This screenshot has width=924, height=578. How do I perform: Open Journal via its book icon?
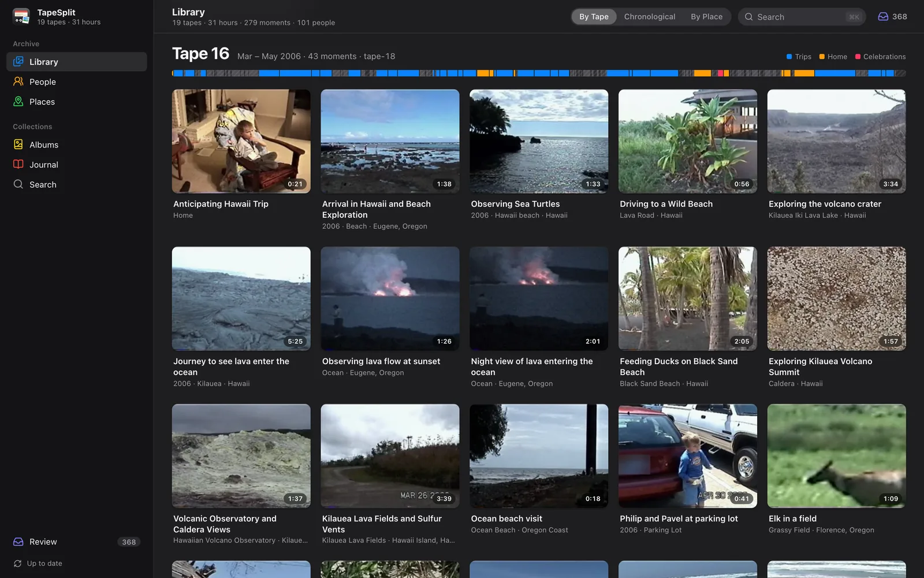pos(18,164)
